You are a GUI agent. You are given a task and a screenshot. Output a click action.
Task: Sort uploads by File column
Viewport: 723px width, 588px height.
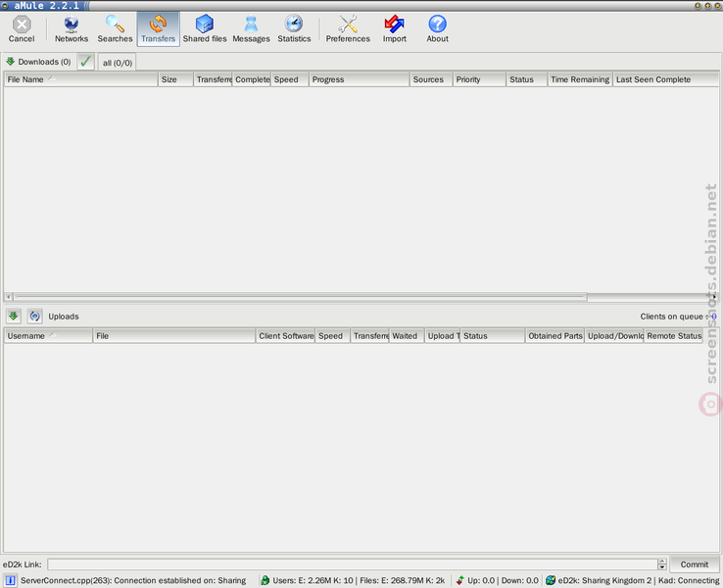[173, 336]
